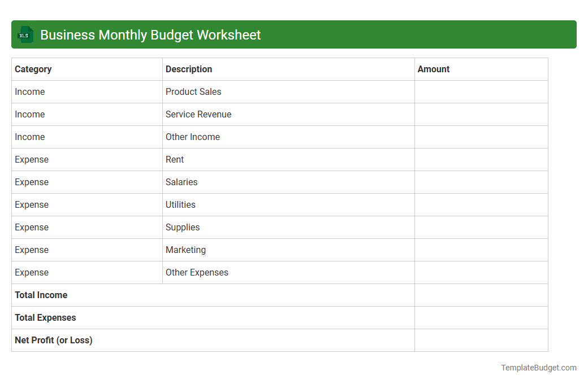This screenshot has width=588, height=384.
Task: Click the Business Monthly Budget Worksheet title banner
Action: [x=294, y=34]
